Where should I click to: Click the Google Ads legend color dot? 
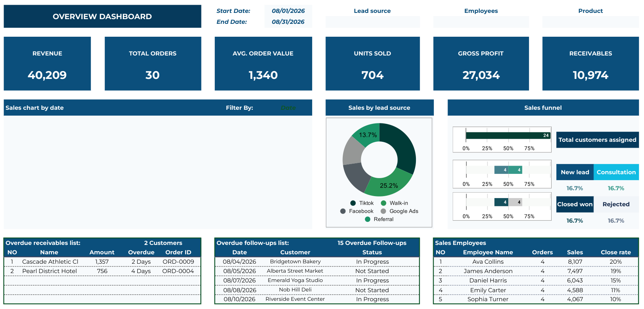(x=383, y=211)
